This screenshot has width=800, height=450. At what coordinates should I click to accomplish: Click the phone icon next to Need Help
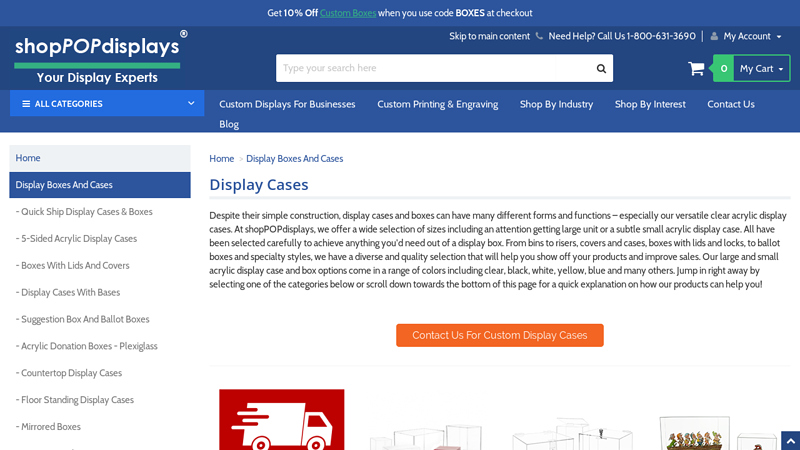[540, 36]
